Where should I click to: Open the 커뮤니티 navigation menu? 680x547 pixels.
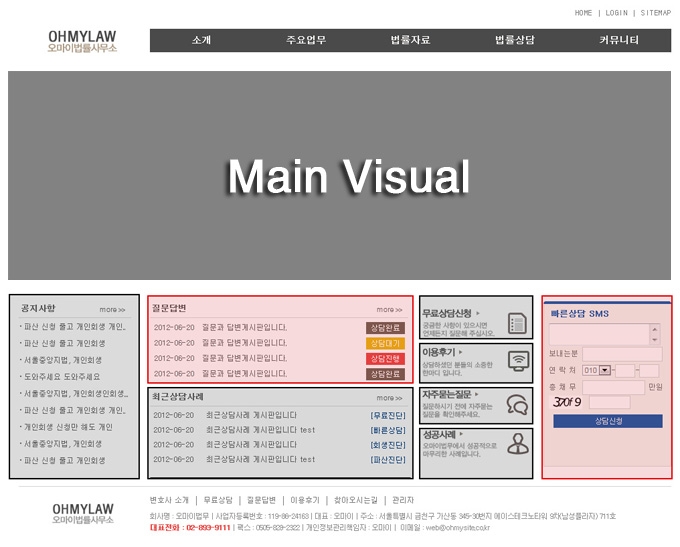(619, 41)
